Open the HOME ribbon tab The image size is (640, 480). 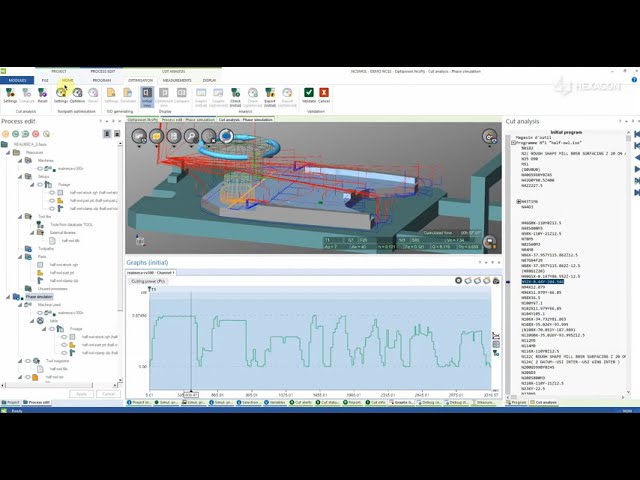68,80
